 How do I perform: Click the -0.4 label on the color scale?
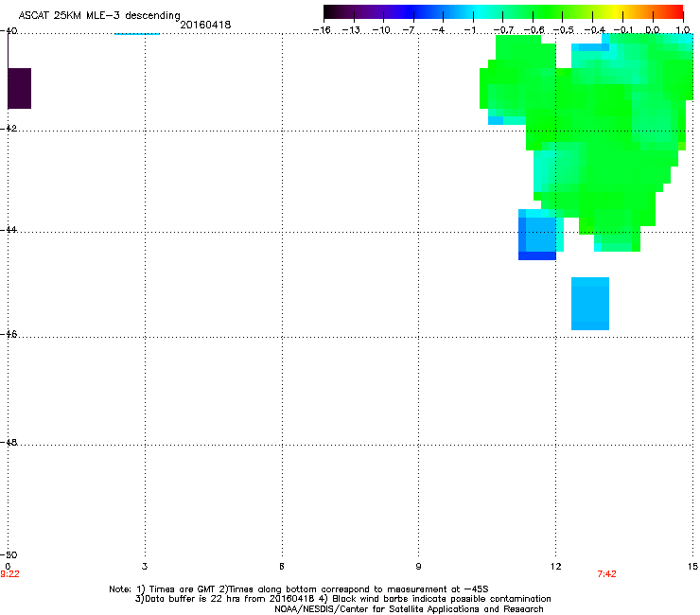[595, 30]
